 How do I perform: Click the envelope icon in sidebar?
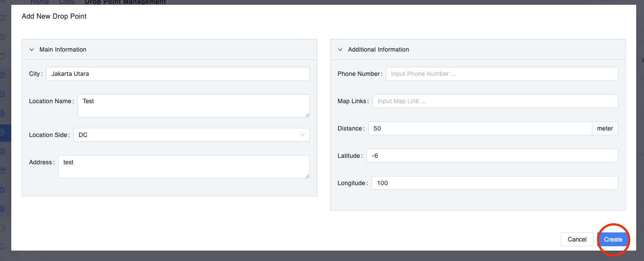pos(3,37)
